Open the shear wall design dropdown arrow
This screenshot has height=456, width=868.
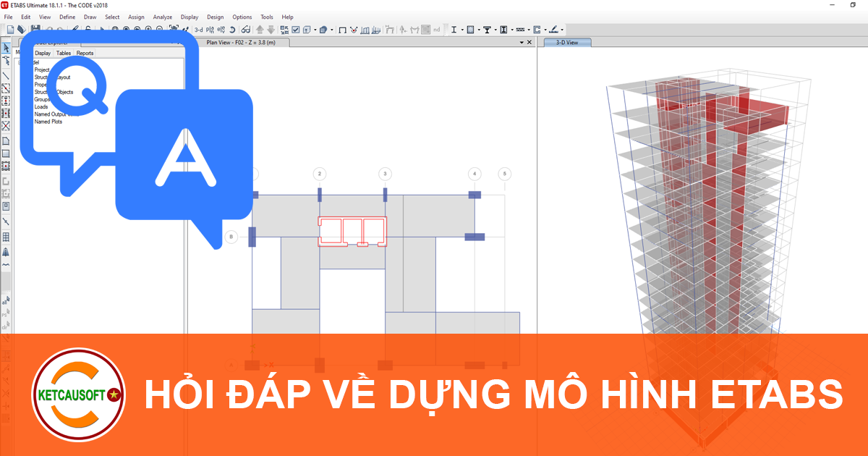click(545, 30)
